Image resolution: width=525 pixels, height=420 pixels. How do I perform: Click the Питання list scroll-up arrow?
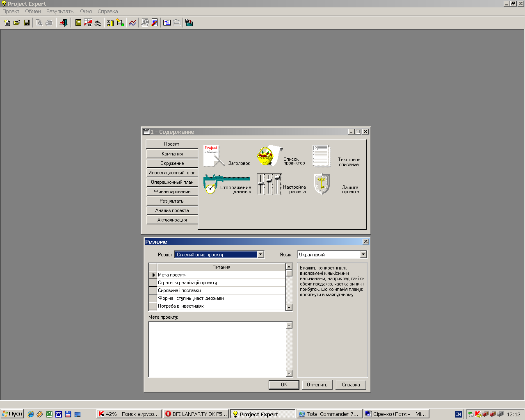[289, 267]
